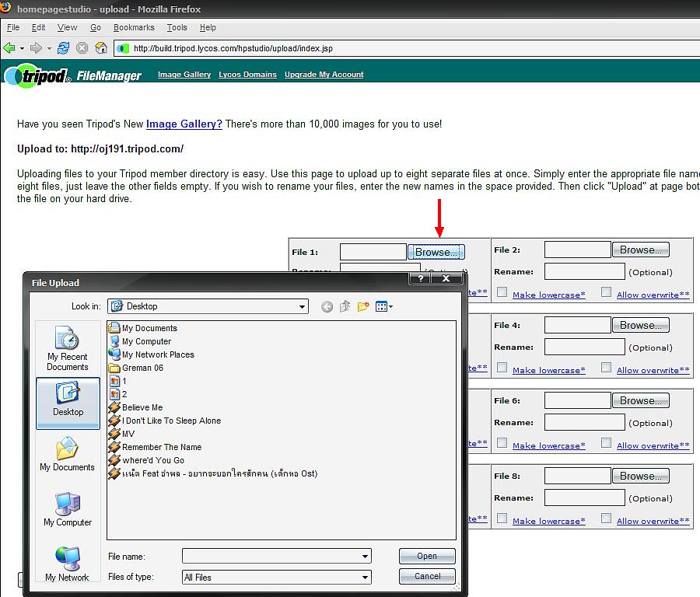This screenshot has width=700, height=597.
Task: Click the Rename field for File 2
Action: 584,272
